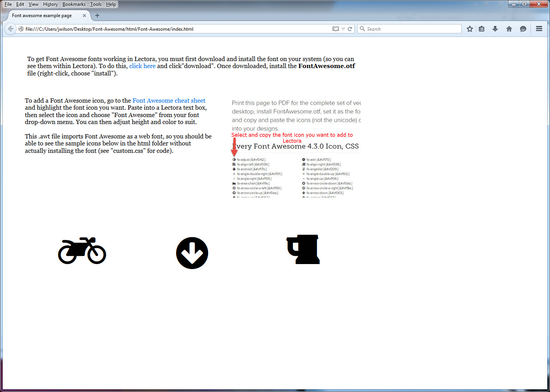Click inside the Search field
Image resolution: width=550 pixels, height=392 pixels.
(408, 29)
